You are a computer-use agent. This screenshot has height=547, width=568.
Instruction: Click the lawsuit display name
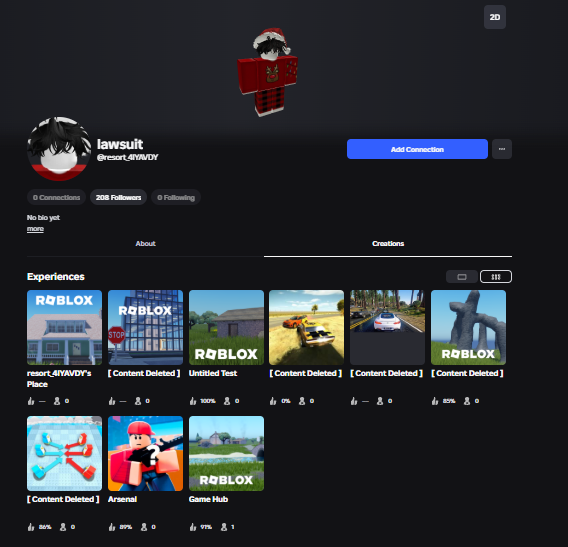tap(120, 144)
